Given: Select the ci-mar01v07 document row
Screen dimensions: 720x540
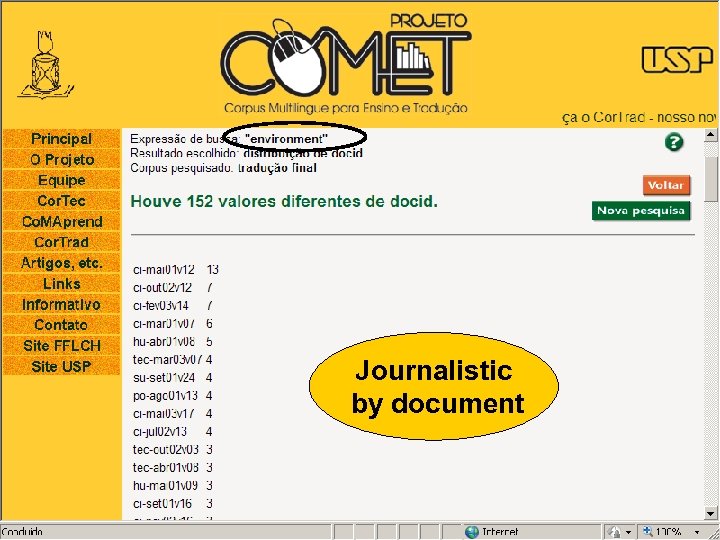Looking at the screenshot, I should click(173, 324).
